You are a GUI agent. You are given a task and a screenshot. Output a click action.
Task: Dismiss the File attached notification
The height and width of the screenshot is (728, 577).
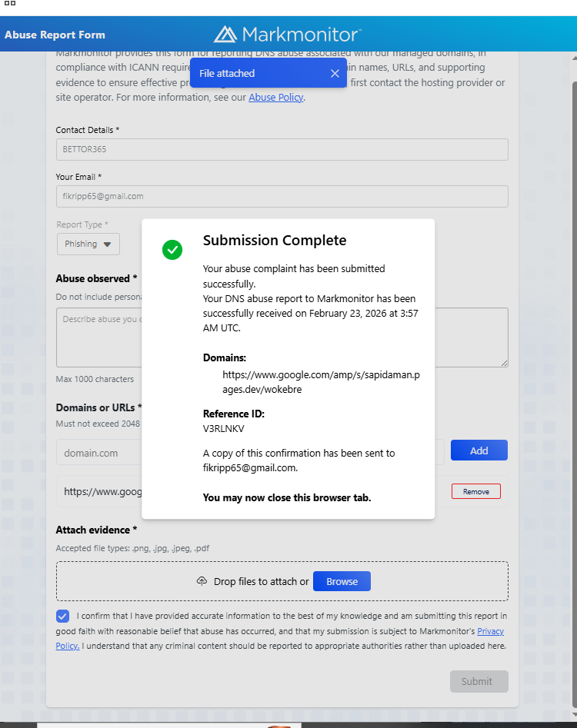tap(335, 73)
